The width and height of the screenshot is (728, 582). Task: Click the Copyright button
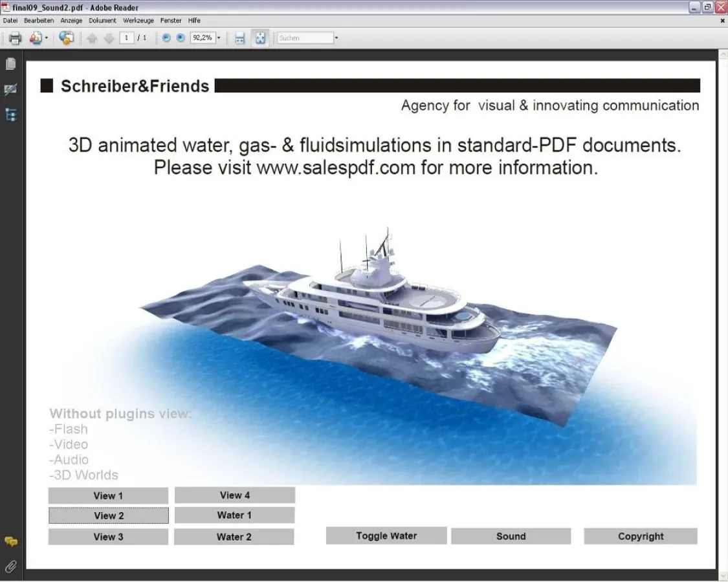coord(640,536)
